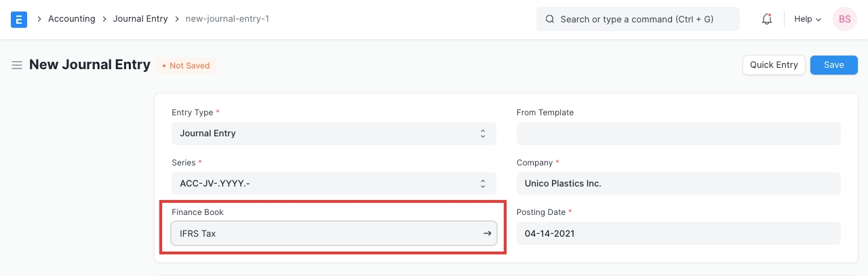Click the Company field with Unico Plastics
Image resolution: width=868 pixels, height=276 pixels.
click(x=678, y=183)
